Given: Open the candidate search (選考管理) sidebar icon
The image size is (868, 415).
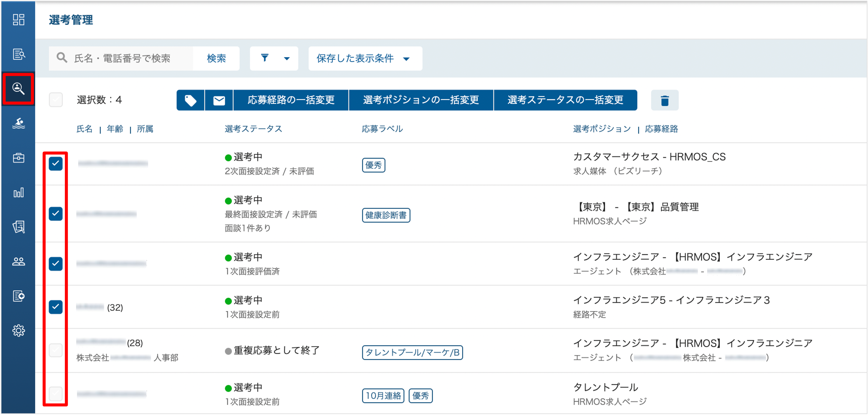Looking at the screenshot, I should pos(19,89).
